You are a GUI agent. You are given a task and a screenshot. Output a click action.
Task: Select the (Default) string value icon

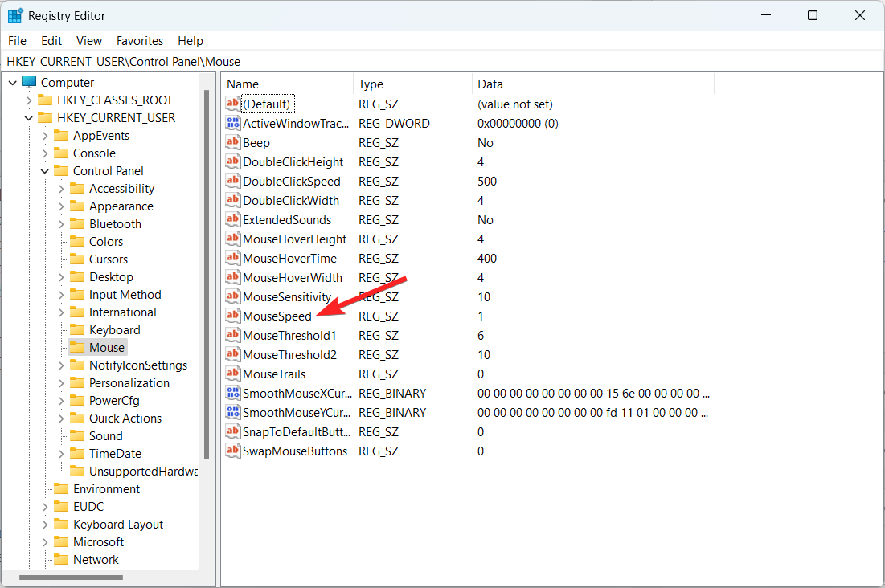[232, 104]
